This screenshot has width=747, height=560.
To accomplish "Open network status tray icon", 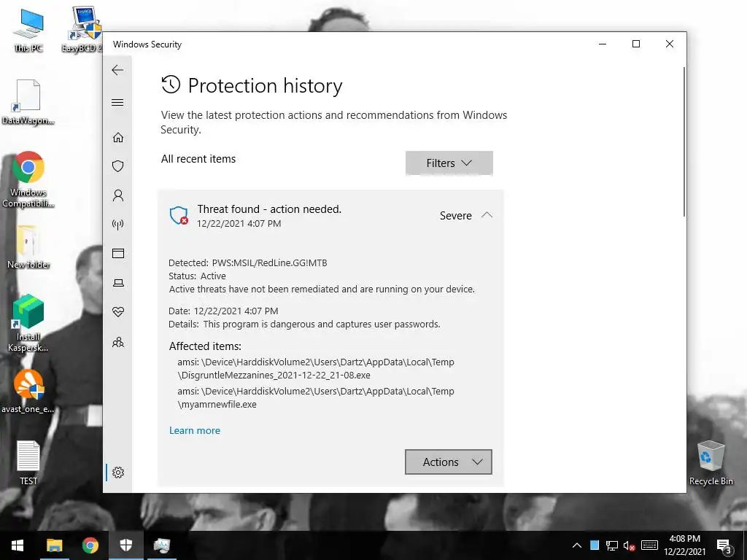I will point(612,545).
